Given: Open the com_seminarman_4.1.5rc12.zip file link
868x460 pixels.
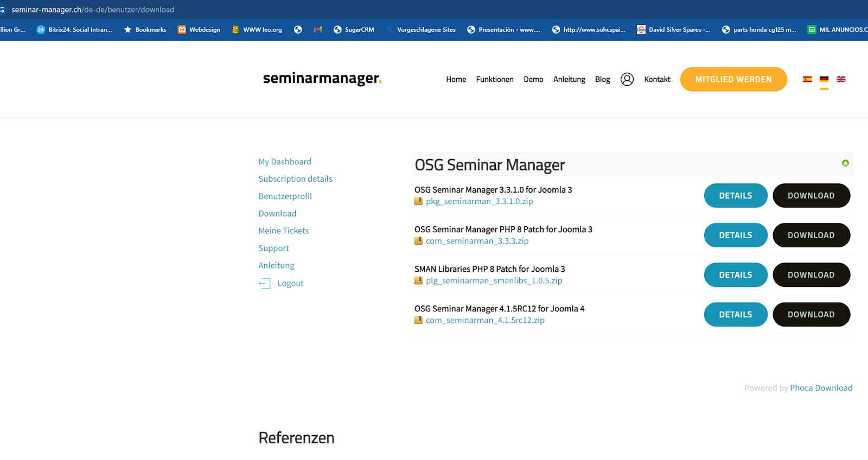Looking at the screenshot, I should [x=485, y=320].
